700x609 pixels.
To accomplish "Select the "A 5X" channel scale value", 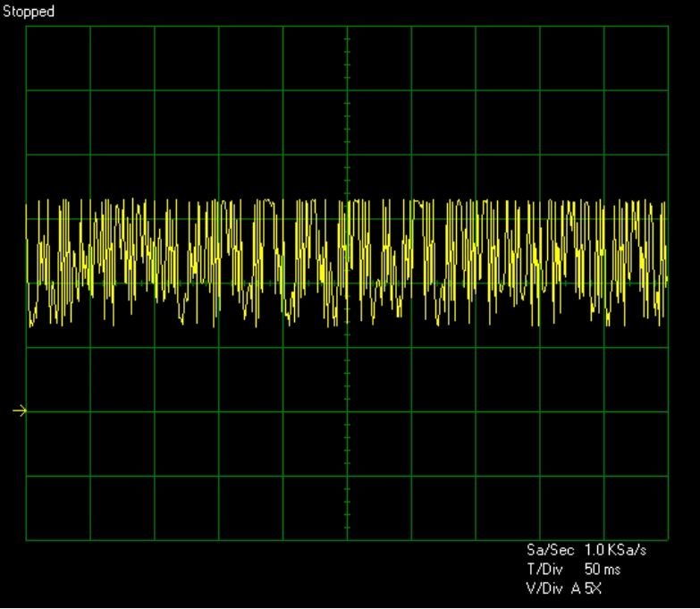I will click(x=586, y=588).
